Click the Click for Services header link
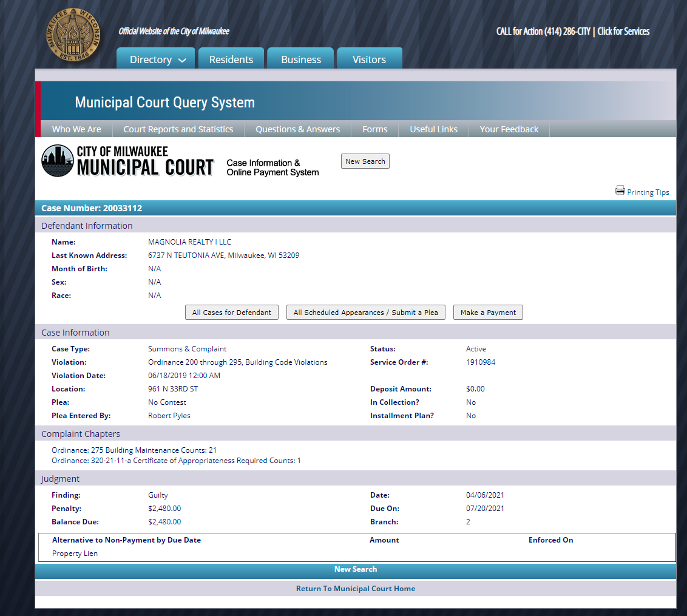The height and width of the screenshot is (616, 687). (623, 32)
